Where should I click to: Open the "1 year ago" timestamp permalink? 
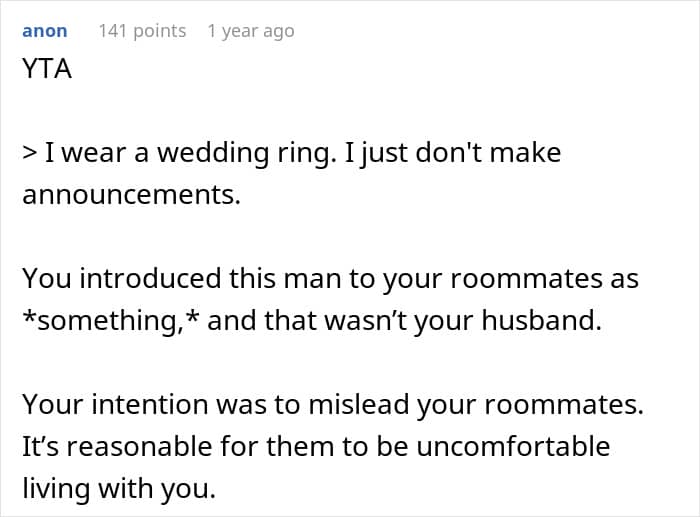point(251,31)
